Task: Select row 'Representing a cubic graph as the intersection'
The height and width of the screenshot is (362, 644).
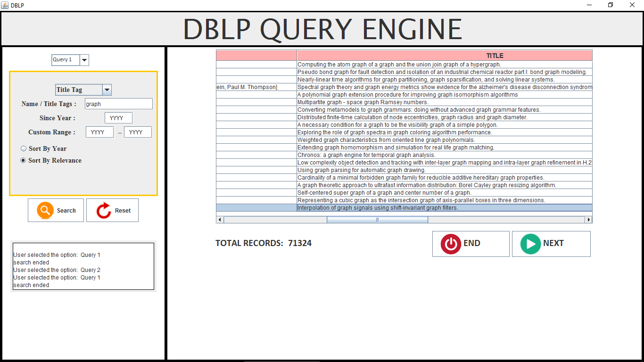Action: point(404,200)
